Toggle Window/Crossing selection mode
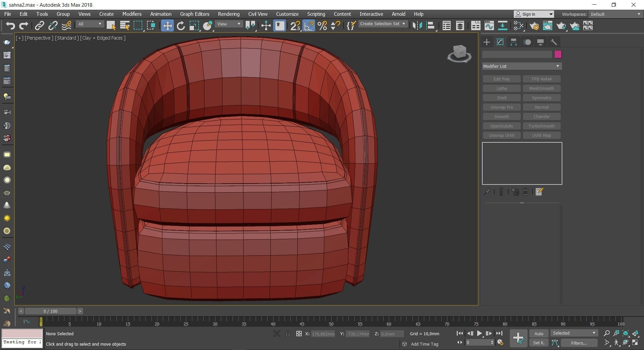The image size is (644, 350). [x=151, y=26]
